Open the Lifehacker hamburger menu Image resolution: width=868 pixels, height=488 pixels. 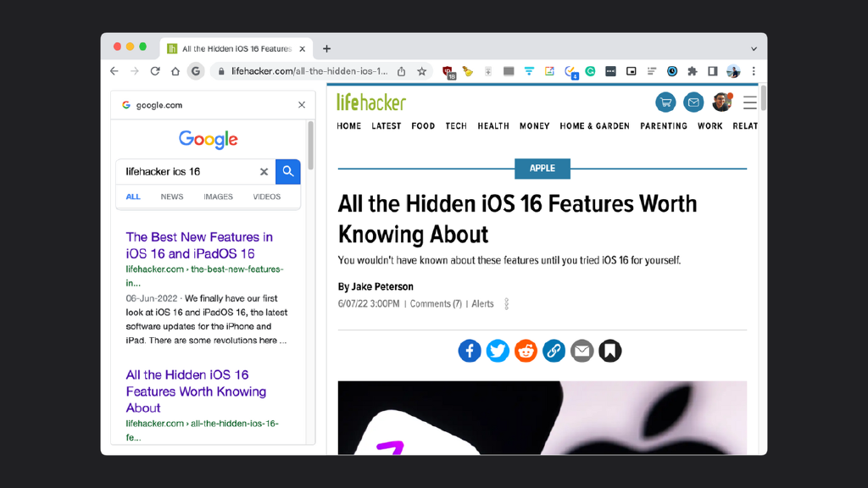click(x=749, y=103)
